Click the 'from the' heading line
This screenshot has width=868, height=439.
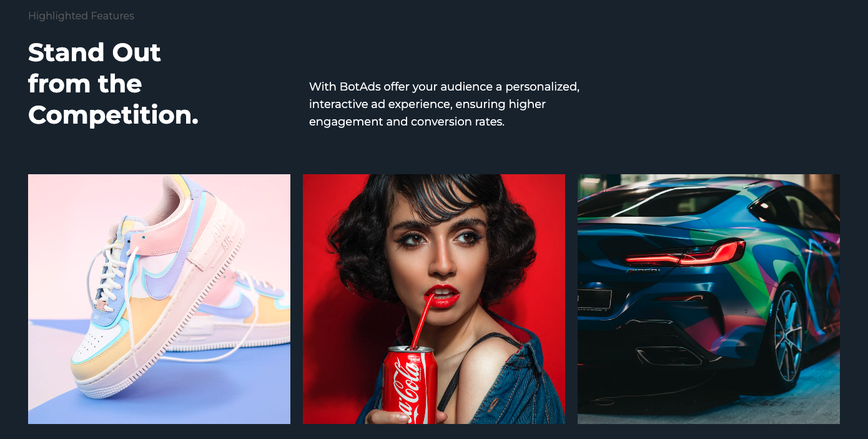(85, 84)
